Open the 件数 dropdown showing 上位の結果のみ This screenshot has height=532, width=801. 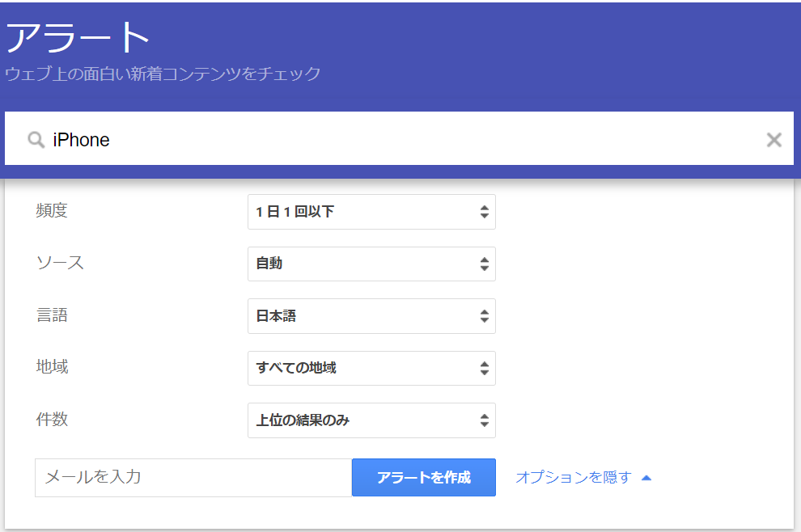pos(371,420)
